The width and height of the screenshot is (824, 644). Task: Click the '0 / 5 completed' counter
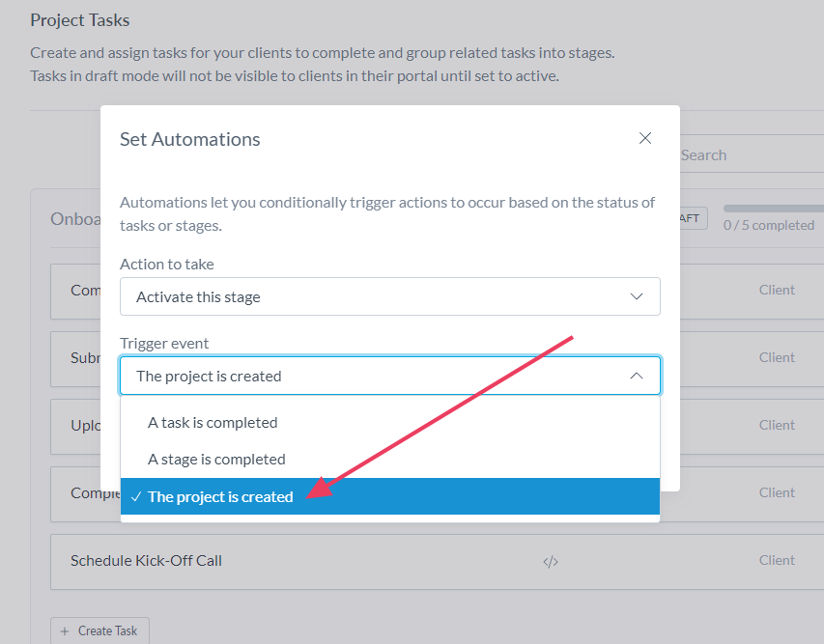[x=768, y=225]
